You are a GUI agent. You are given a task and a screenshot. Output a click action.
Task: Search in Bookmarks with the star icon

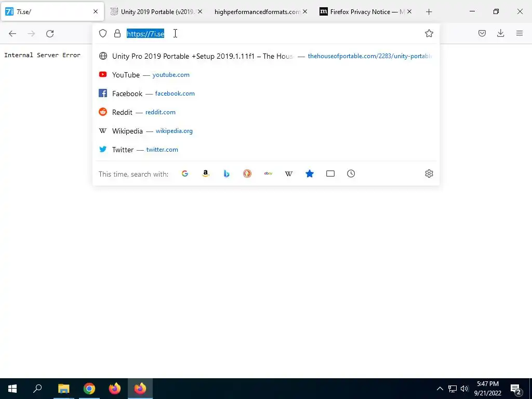pyautogui.click(x=310, y=174)
